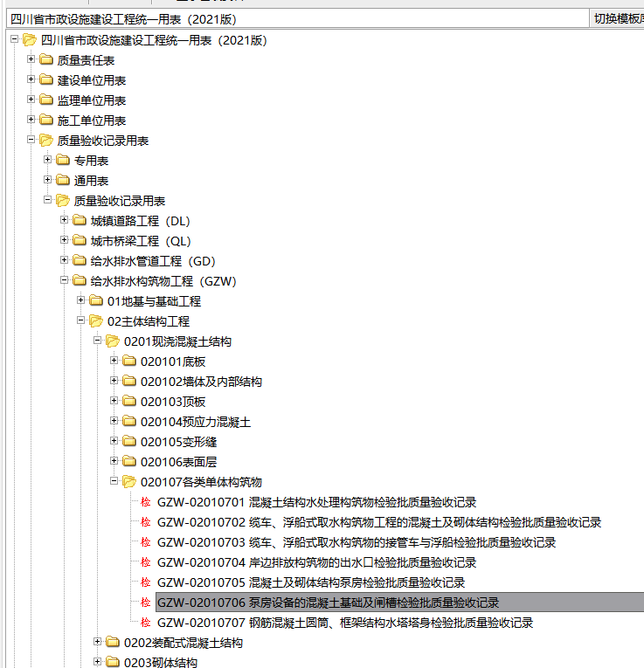Click the folder icon of 0202装配式混凝土结构
The image size is (644, 668).
coord(113,642)
